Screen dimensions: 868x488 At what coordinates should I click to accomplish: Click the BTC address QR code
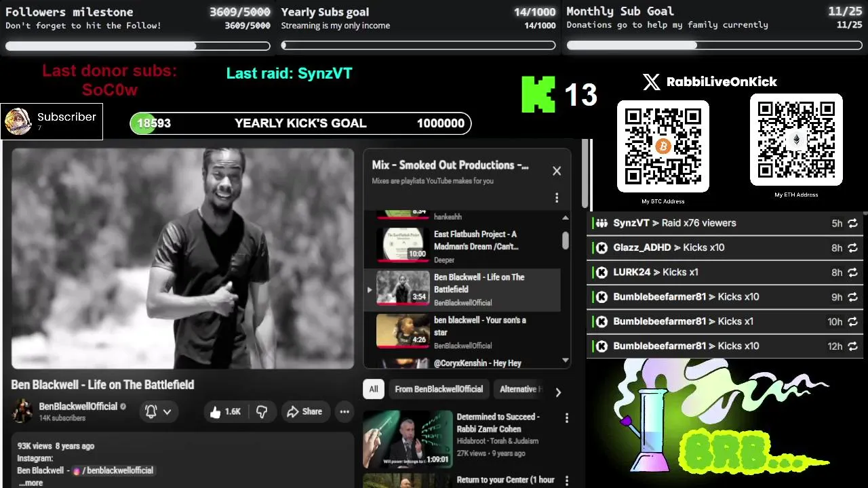coord(663,146)
